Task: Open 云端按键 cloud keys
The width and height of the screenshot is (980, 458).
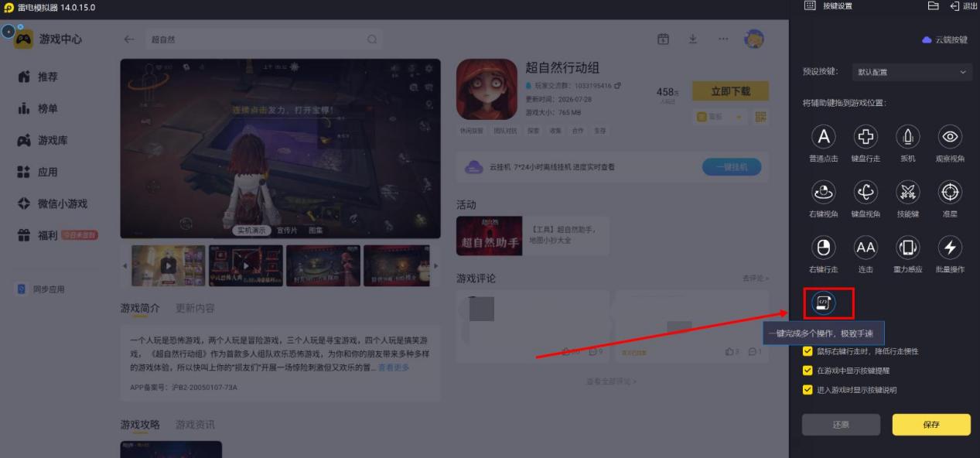Action: [x=945, y=39]
